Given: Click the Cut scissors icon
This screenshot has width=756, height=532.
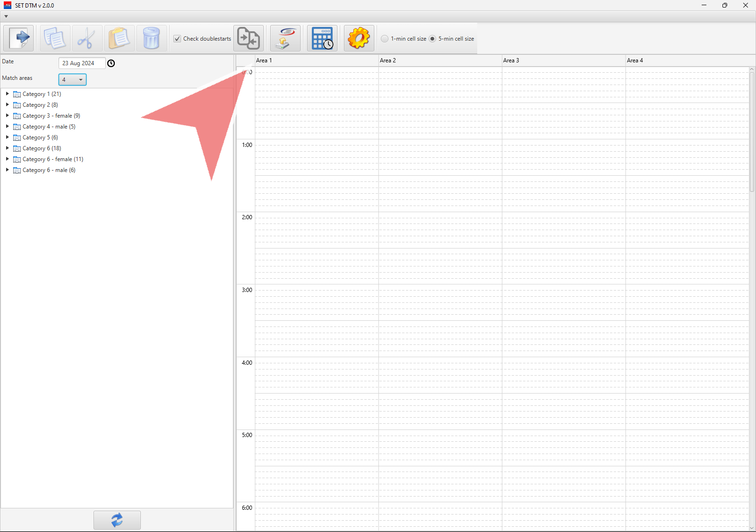Looking at the screenshot, I should (87, 38).
